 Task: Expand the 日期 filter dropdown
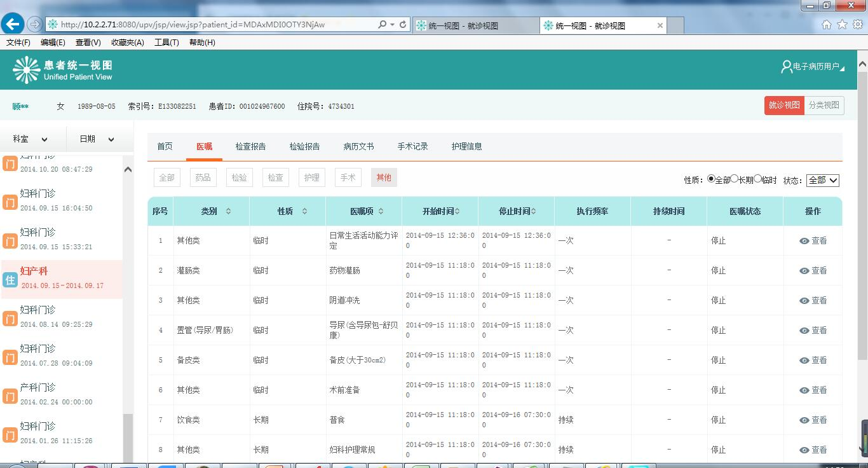97,139
